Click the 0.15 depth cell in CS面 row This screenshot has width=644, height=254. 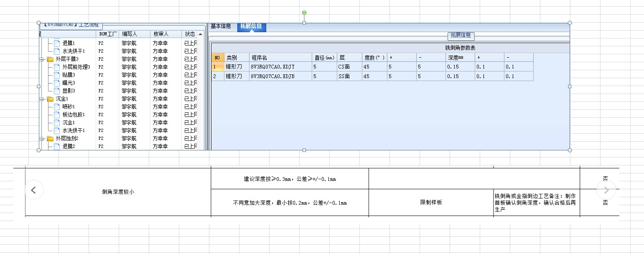coord(460,66)
